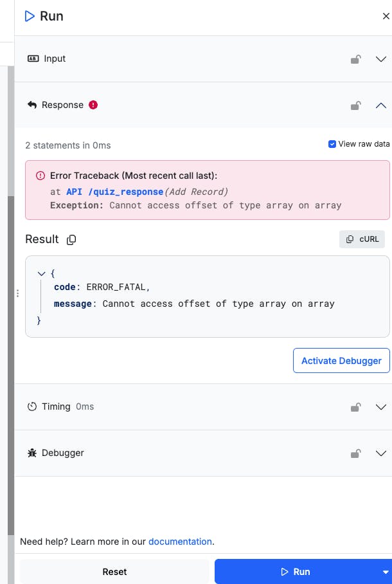Click the Response red error badge
The width and height of the screenshot is (392, 584).
click(x=93, y=105)
